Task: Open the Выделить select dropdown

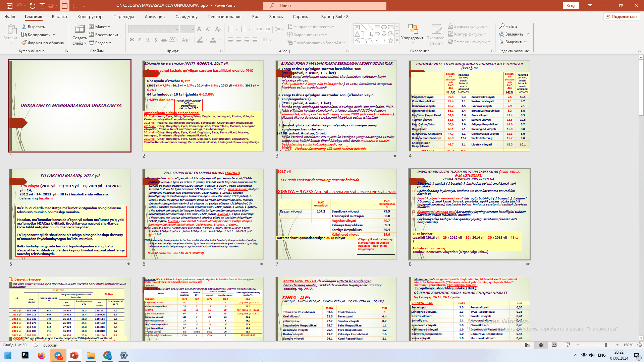Action: (x=513, y=42)
